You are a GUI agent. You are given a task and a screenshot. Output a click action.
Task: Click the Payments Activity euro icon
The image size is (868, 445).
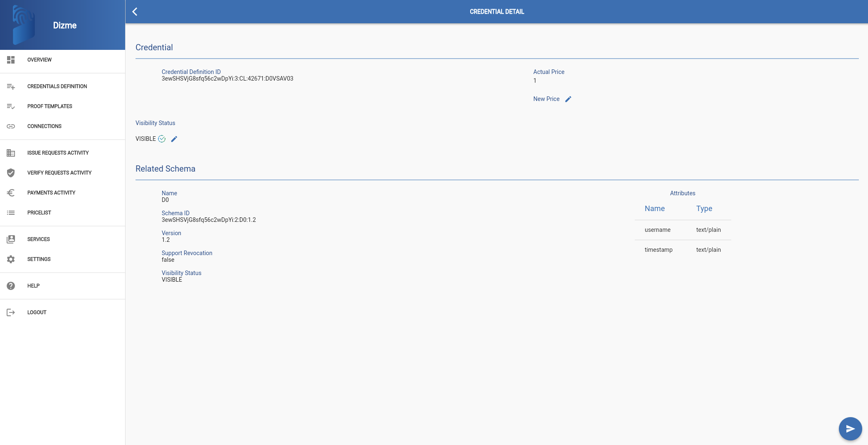tap(11, 193)
